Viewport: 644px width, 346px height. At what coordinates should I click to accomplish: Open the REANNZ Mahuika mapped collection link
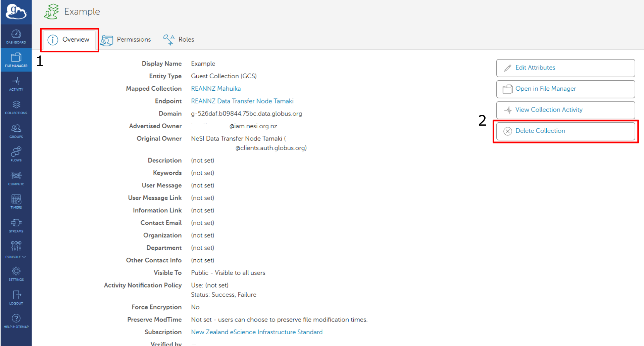[x=216, y=89]
